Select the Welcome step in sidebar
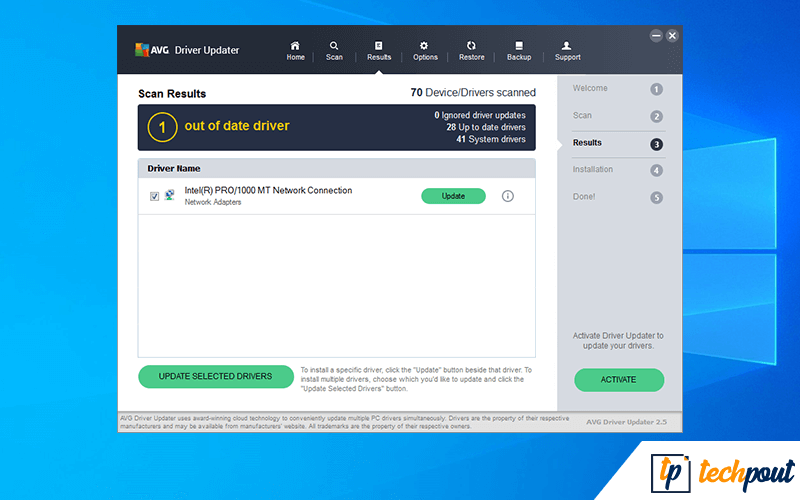The width and height of the screenshot is (800, 500). tap(617, 89)
